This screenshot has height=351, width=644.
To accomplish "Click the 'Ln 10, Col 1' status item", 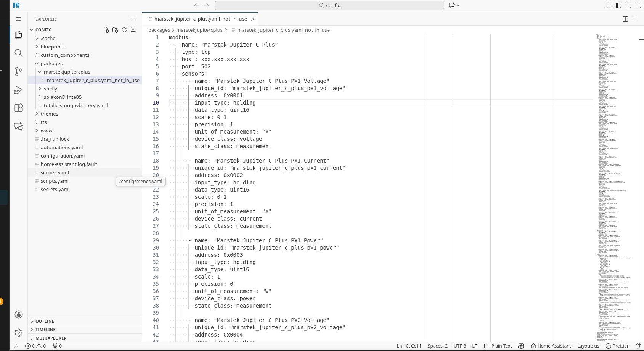I will (409, 346).
